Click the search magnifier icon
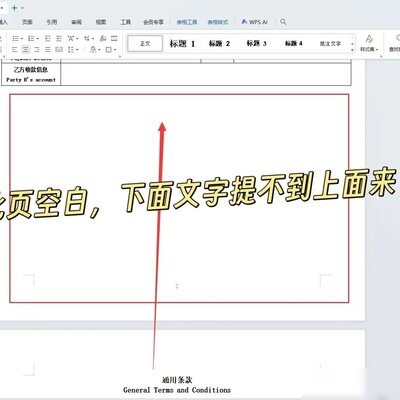Viewport: 400px width, 400px height. pyautogui.click(x=283, y=22)
